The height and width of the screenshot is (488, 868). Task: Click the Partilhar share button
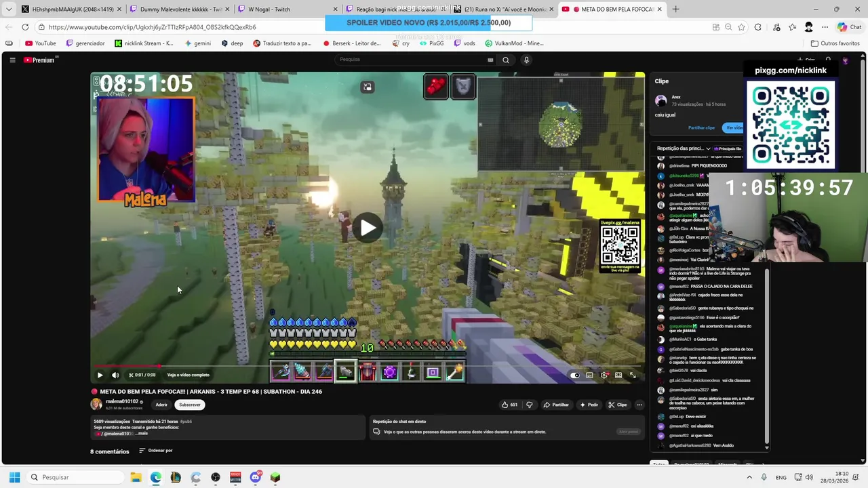pos(556,405)
